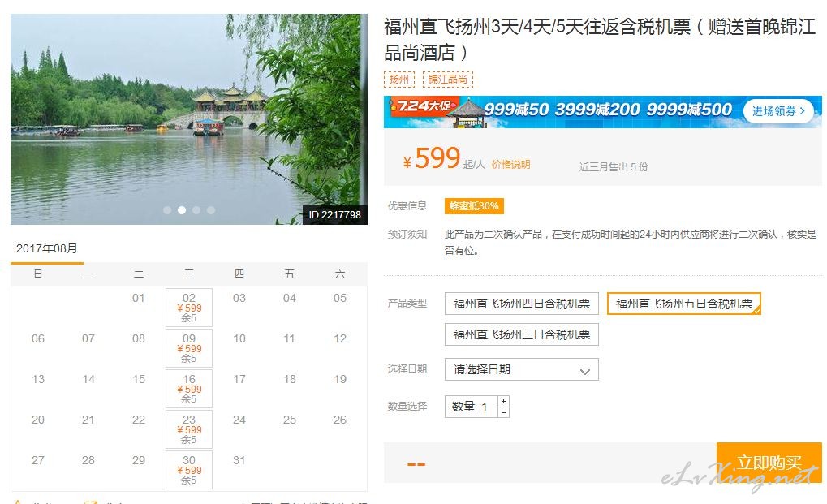Screen dimensions: 827x504
Task: Click calendar date 31
Action: coord(239,460)
